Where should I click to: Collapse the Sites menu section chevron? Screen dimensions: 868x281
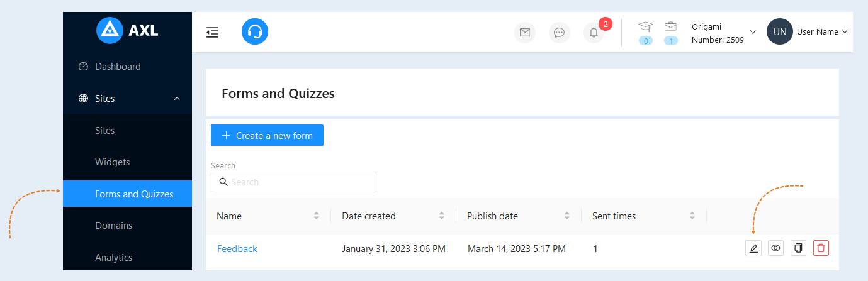pyautogui.click(x=177, y=99)
